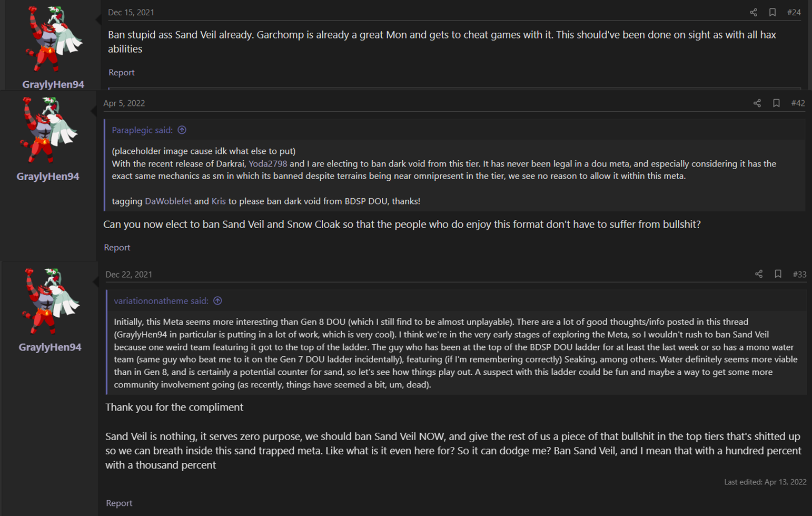Jump to Paraplegic's original quoted post

[x=182, y=130]
